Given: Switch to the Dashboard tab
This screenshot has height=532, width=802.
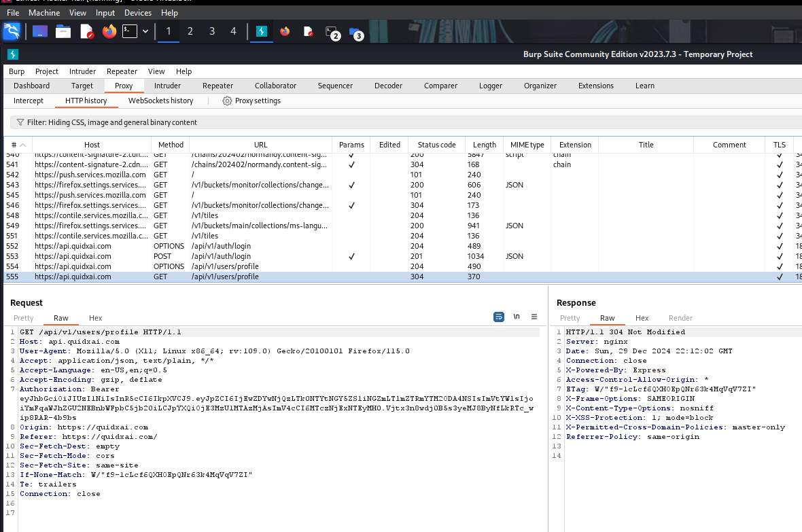Looking at the screenshot, I should pyautogui.click(x=32, y=86).
